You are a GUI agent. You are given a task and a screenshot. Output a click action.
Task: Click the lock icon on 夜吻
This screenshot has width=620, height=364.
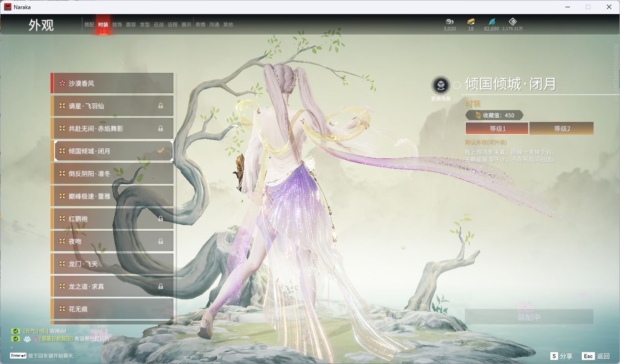coord(161,241)
